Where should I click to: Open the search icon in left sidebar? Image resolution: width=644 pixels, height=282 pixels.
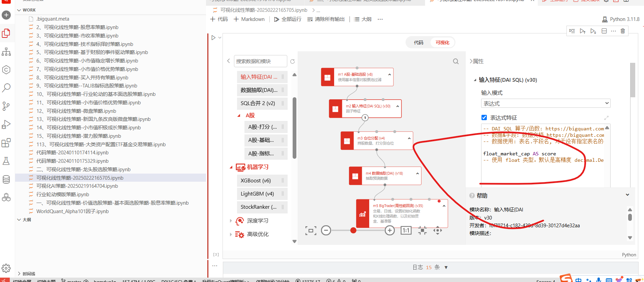coord(6,88)
